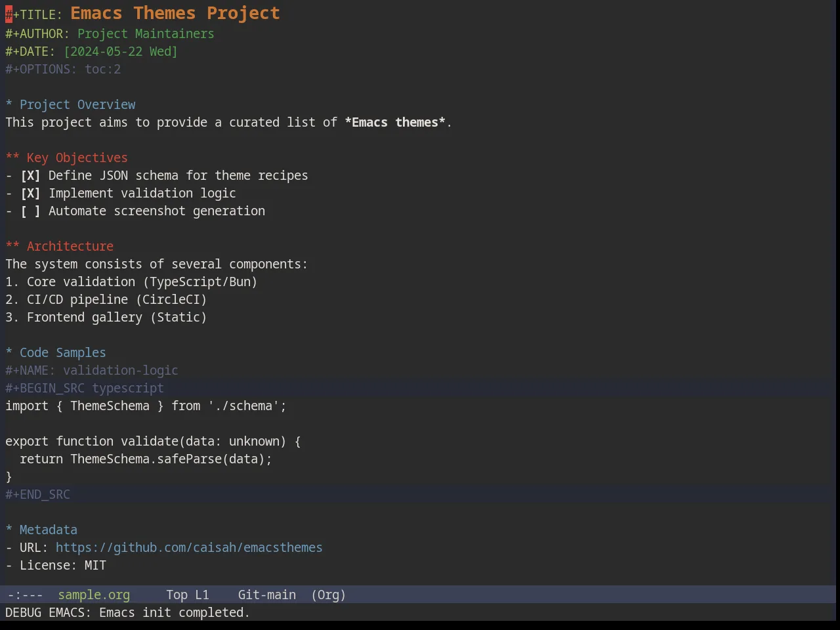Fold the Key Objectives subheading

[67, 158]
